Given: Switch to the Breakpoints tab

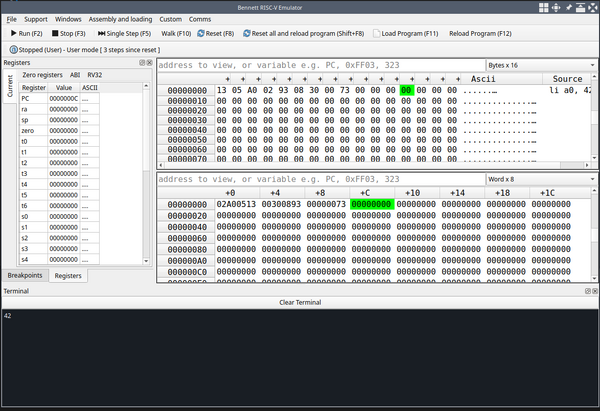Looking at the screenshot, I should [25, 274].
